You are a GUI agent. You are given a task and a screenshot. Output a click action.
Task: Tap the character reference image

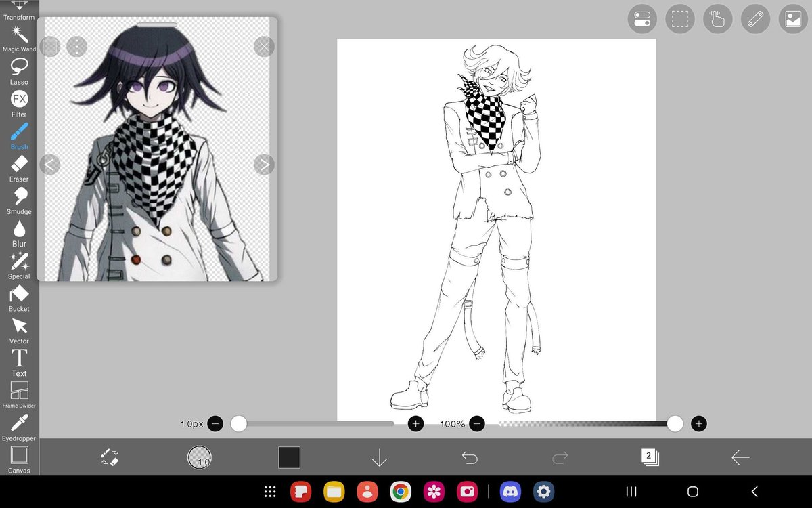pyautogui.click(x=157, y=149)
